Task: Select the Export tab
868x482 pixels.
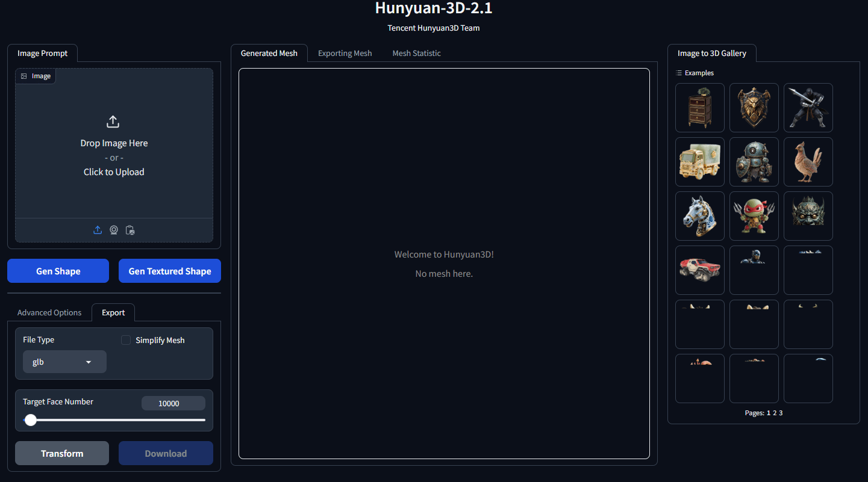Action: [113, 312]
